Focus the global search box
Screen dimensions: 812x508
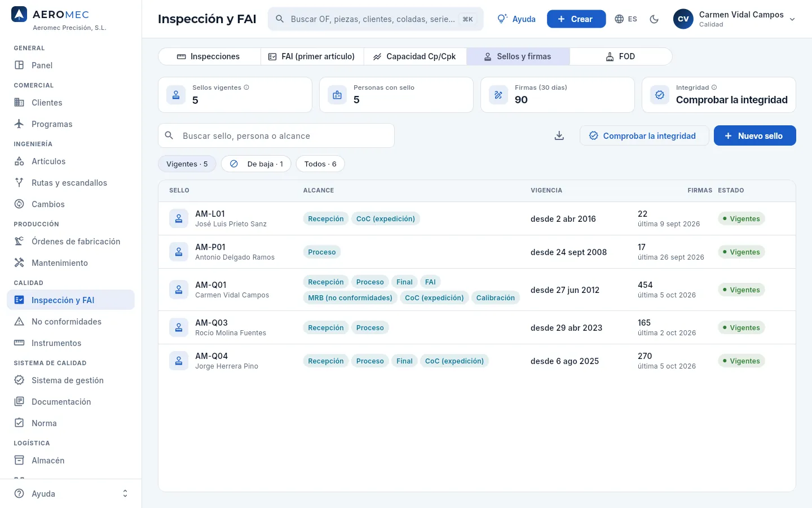(x=376, y=19)
